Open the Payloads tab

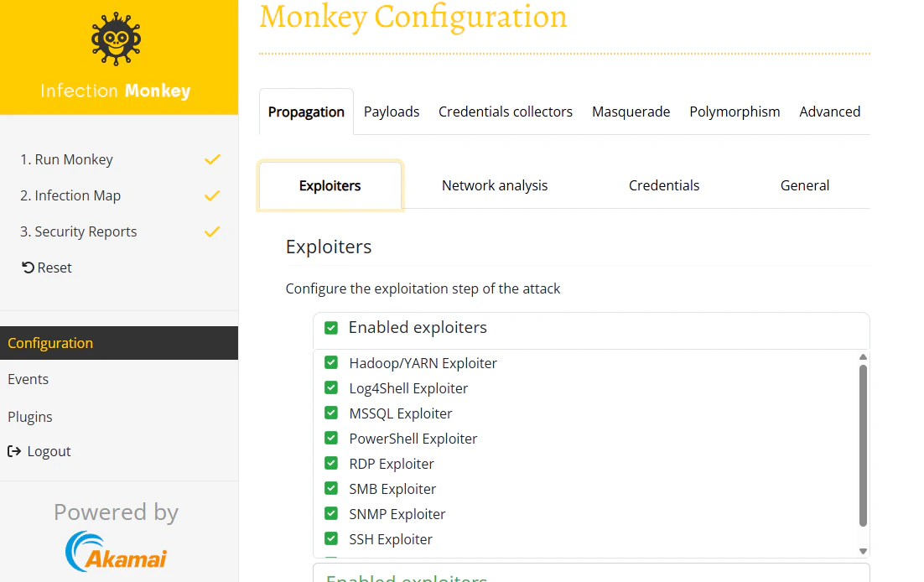(x=392, y=112)
